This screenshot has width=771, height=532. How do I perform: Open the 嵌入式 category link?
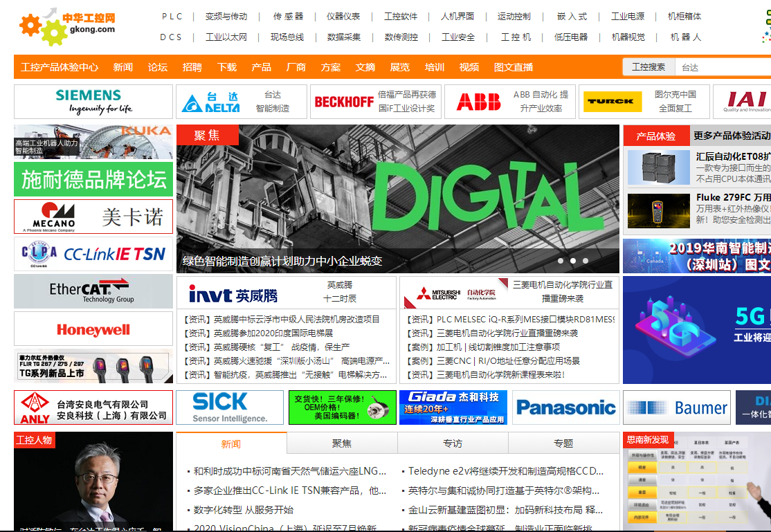[x=572, y=16]
